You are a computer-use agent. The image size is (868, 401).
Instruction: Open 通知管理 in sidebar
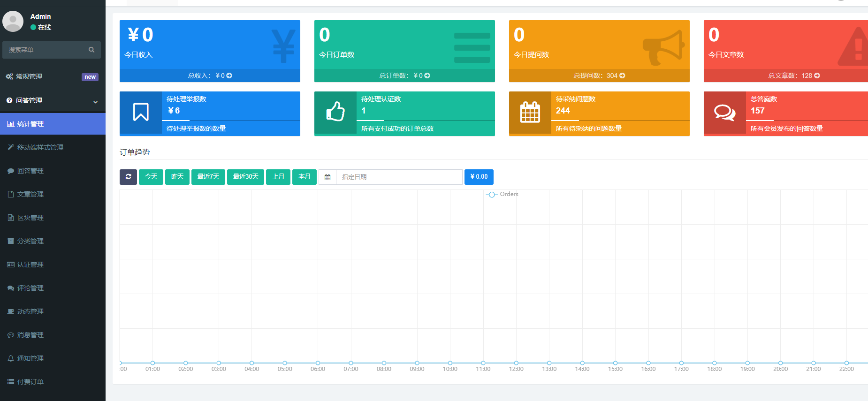coord(53,358)
